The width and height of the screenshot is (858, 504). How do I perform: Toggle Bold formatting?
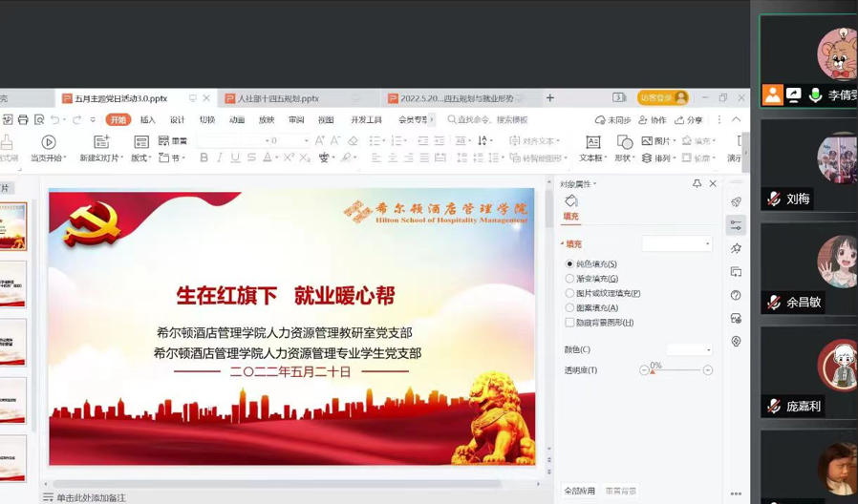204,157
